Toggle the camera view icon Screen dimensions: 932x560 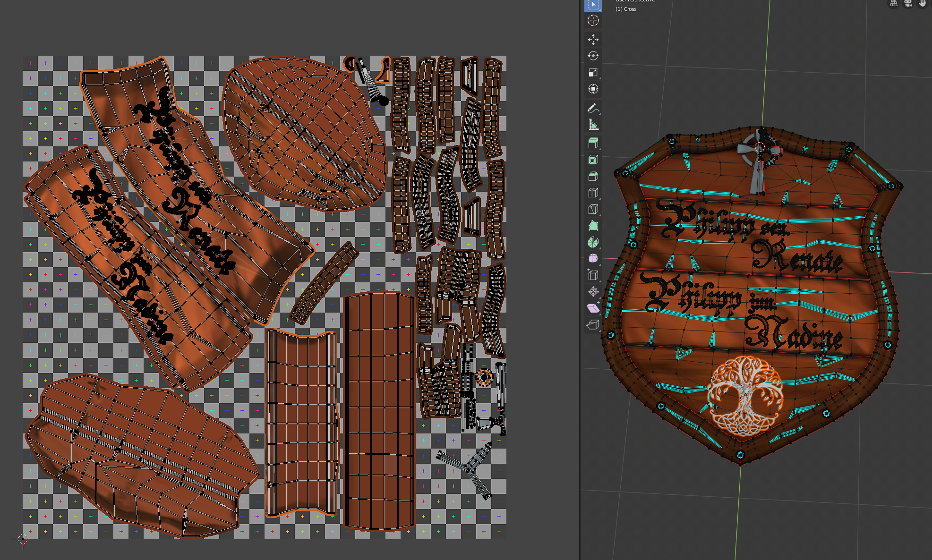[908, 3]
